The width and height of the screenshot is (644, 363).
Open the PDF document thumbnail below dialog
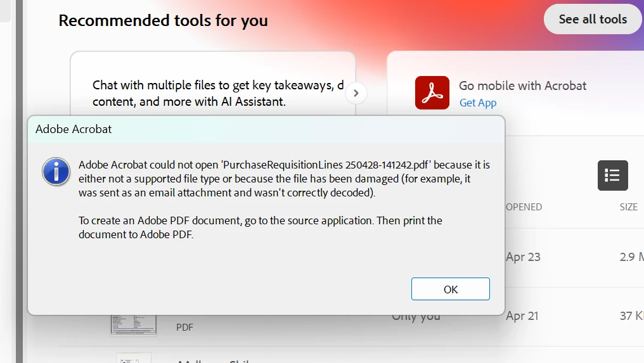(x=134, y=325)
